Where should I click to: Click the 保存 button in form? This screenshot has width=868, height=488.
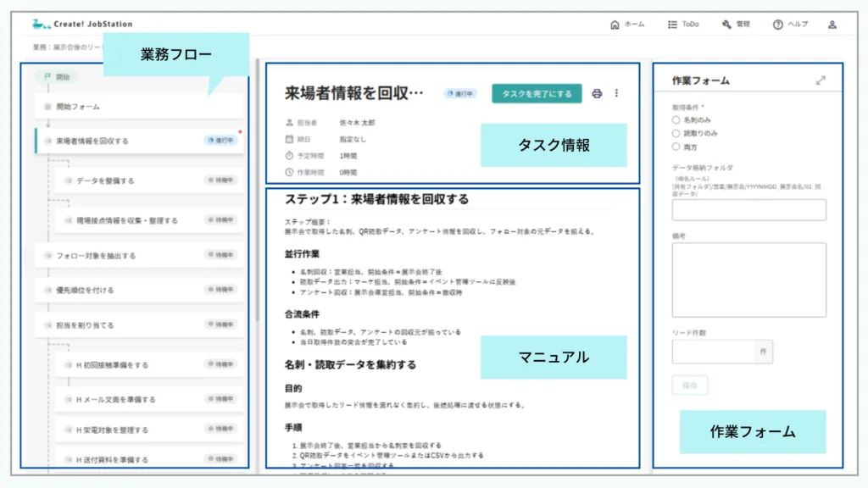tap(689, 385)
